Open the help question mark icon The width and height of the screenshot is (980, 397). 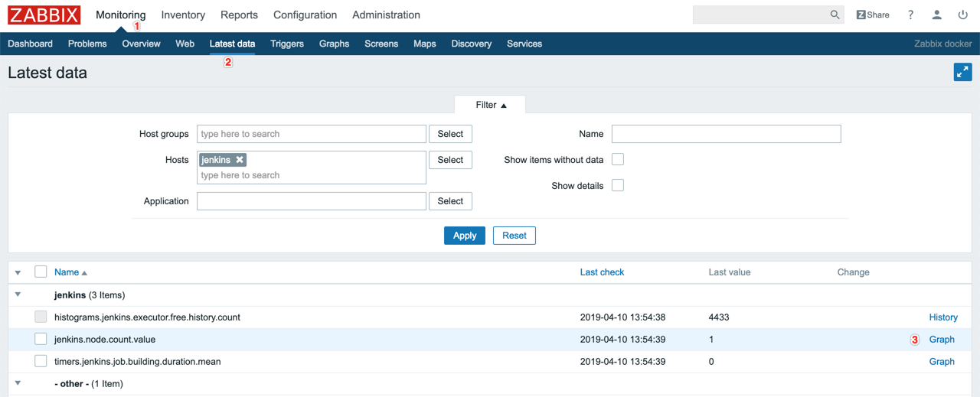coord(910,15)
